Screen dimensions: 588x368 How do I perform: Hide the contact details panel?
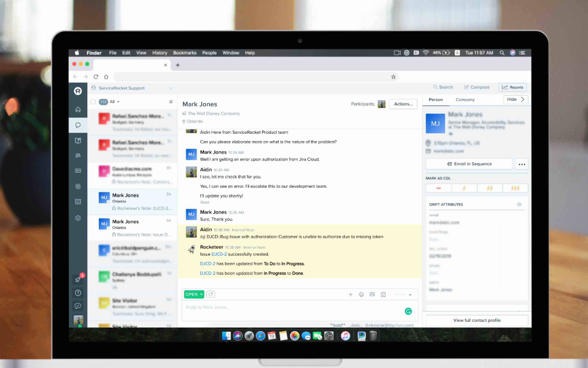pyautogui.click(x=516, y=100)
